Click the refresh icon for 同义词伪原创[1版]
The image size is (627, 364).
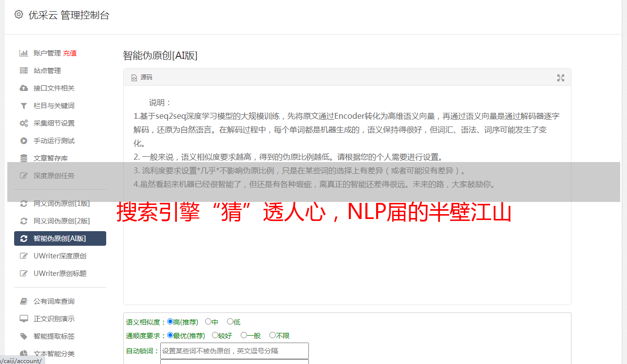click(23, 203)
